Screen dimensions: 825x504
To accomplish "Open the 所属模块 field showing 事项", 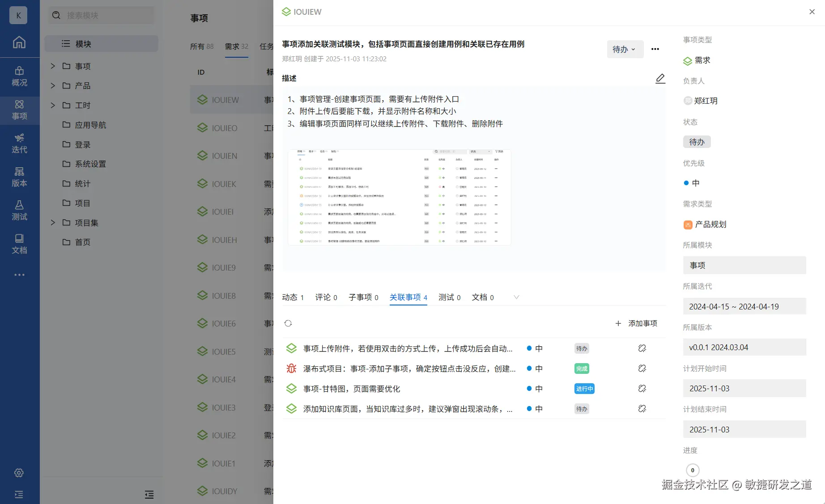I will pos(744,265).
